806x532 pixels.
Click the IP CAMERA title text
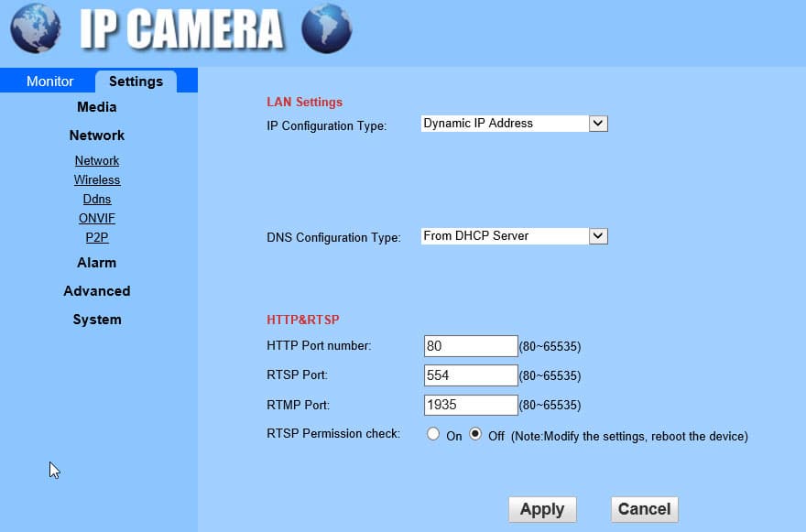coord(181,29)
